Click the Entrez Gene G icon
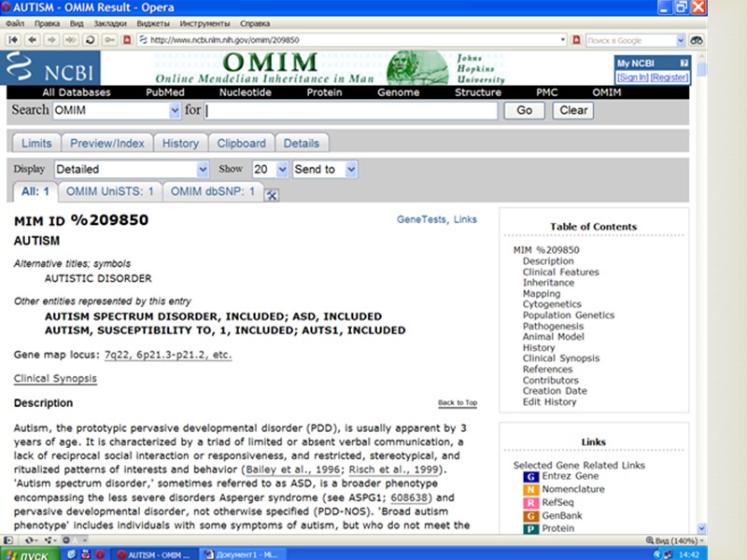Image resolution: width=747 pixels, height=560 pixels. pyautogui.click(x=530, y=477)
